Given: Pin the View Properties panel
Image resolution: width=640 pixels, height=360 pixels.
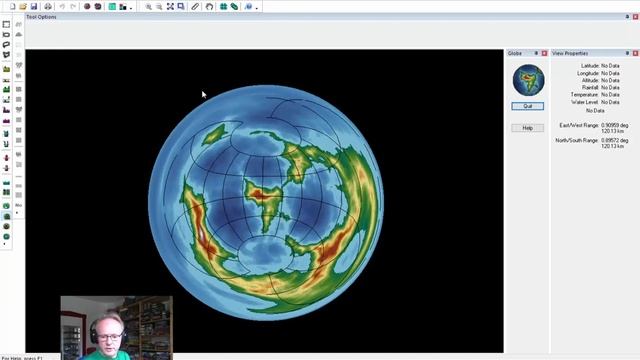Looking at the screenshot, I should 627,53.
